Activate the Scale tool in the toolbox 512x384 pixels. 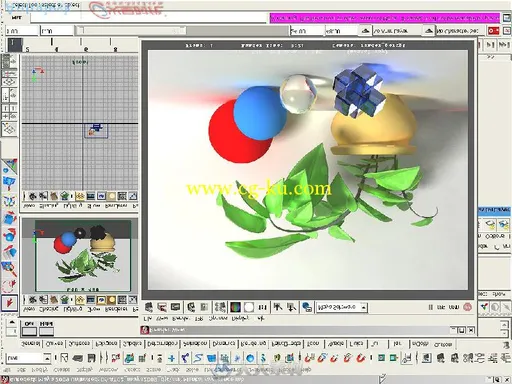point(9,218)
